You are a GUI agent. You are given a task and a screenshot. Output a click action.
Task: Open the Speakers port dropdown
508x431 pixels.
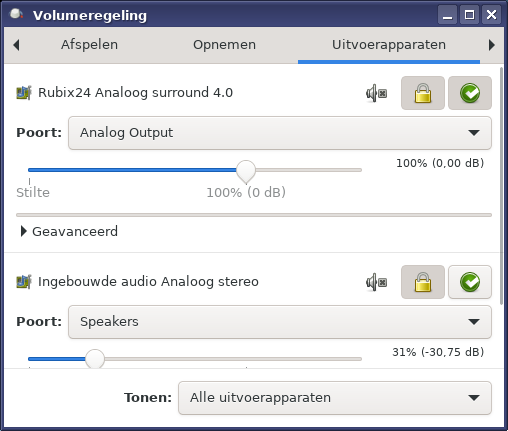click(x=280, y=322)
